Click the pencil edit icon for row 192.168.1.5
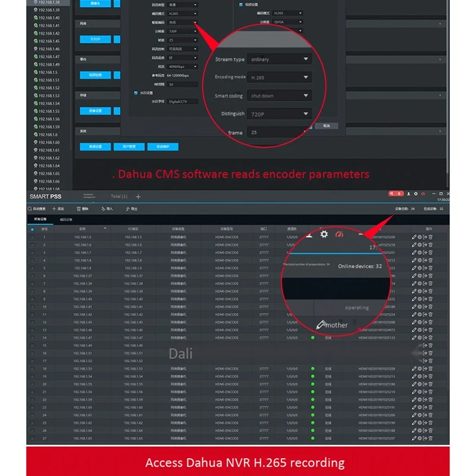Viewport: 476px width, 476px height. [x=414, y=237]
